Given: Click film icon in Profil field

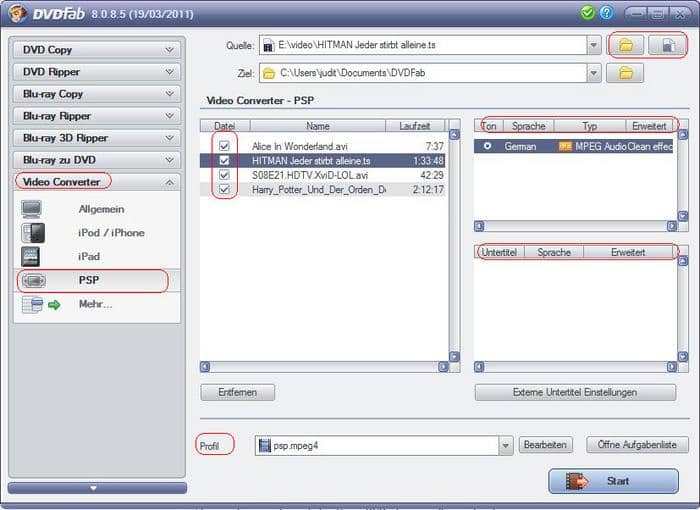Looking at the screenshot, I should pos(265,445).
